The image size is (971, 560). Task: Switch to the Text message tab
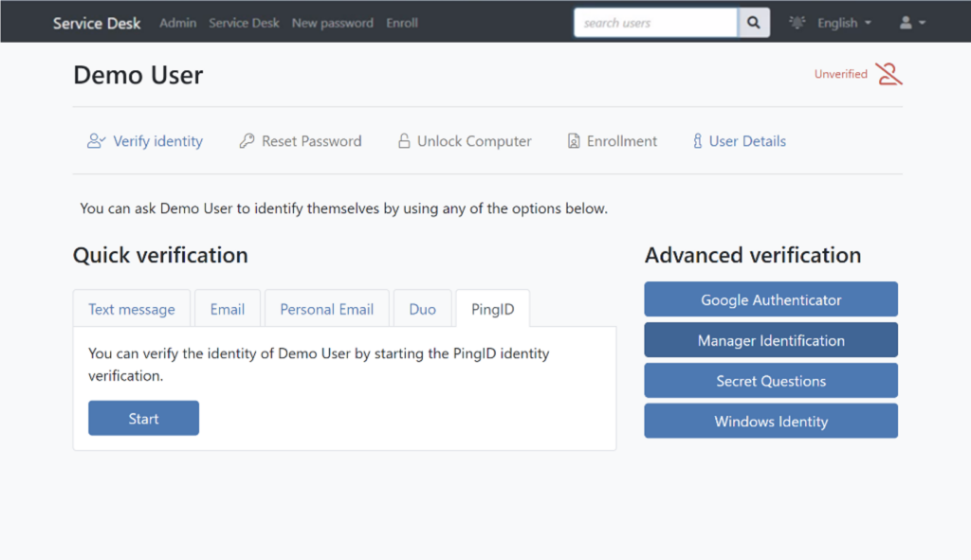[131, 309]
